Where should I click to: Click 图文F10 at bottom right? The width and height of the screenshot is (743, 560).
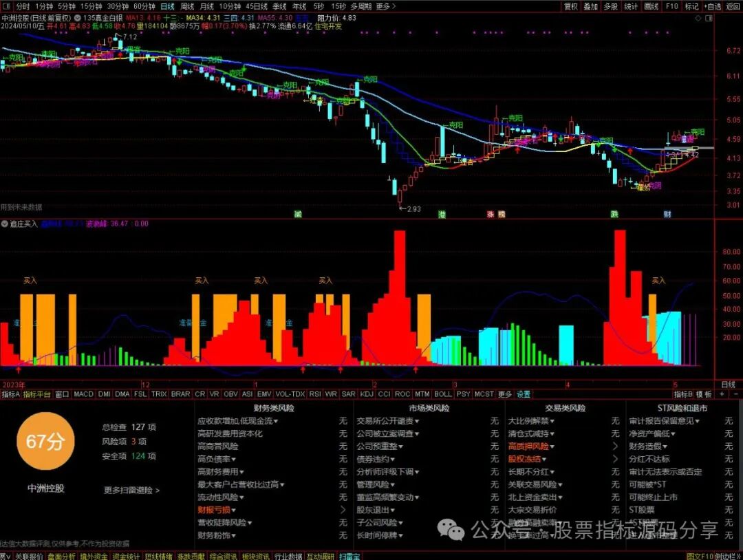click(x=700, y=556)
